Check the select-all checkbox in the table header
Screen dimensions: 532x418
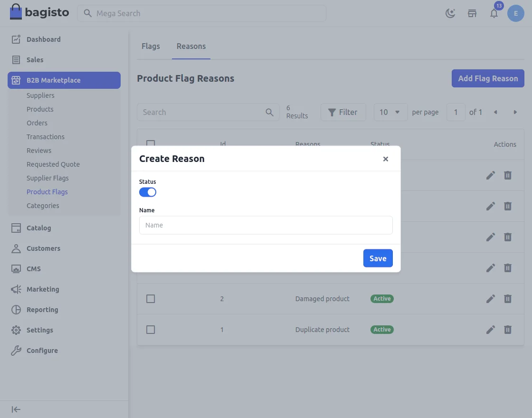(x=151, y=144)
